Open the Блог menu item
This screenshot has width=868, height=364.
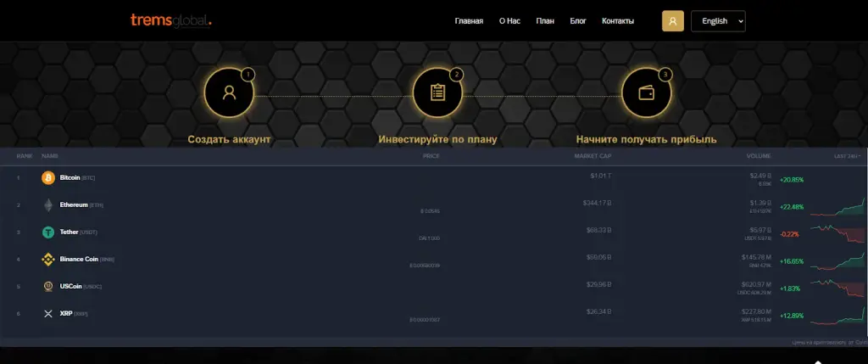coord(578,21)
